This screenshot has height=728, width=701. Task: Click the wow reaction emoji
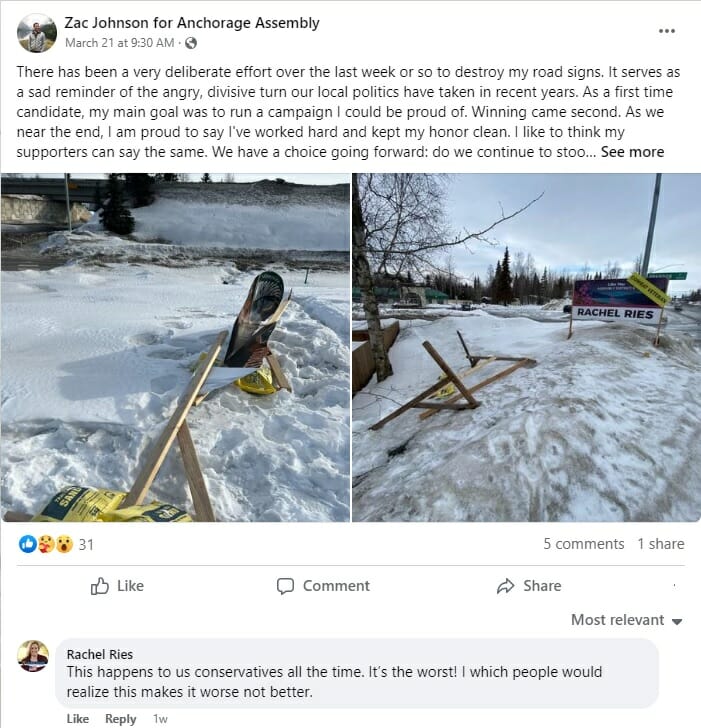[x=65, y=544]
